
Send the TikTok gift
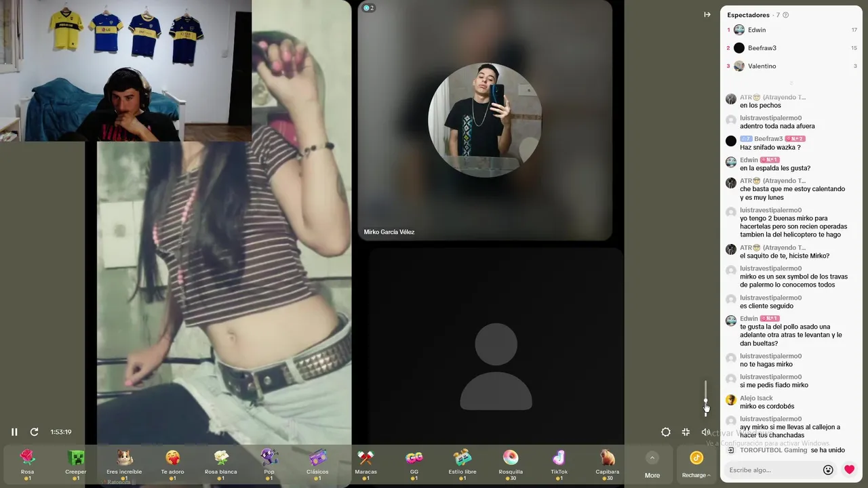pos(559,464)
